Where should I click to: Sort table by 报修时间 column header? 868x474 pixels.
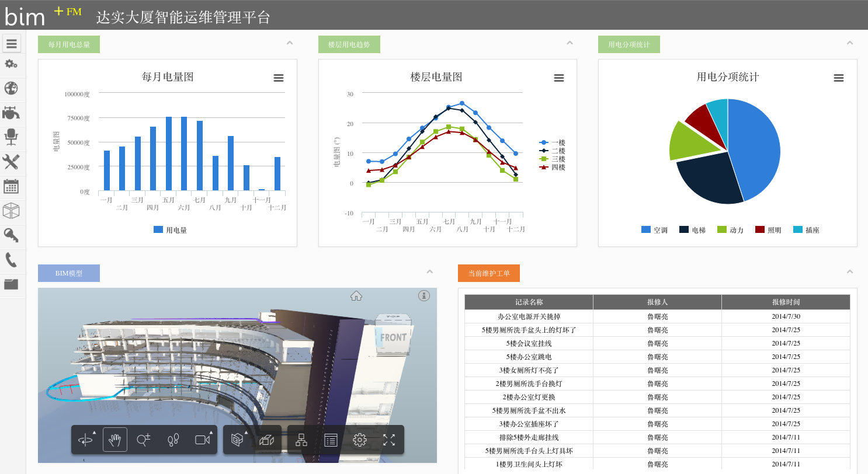click(x=786, y=302)
